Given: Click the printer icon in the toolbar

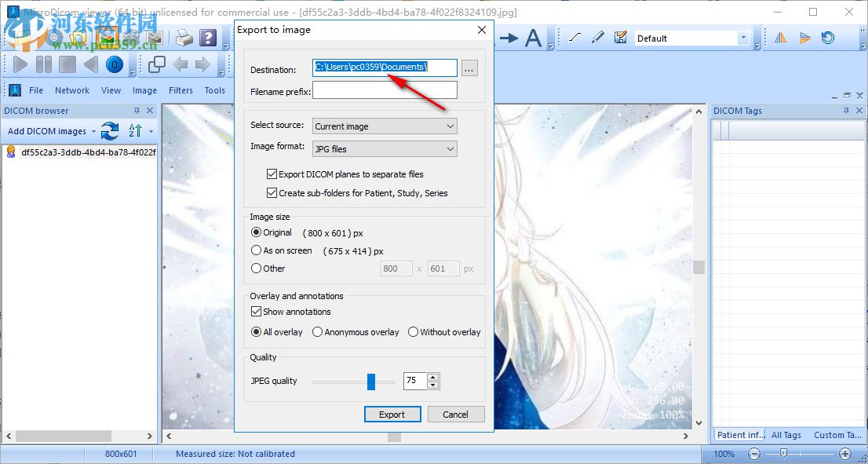Looking at the screenshot, I should 184,38.
